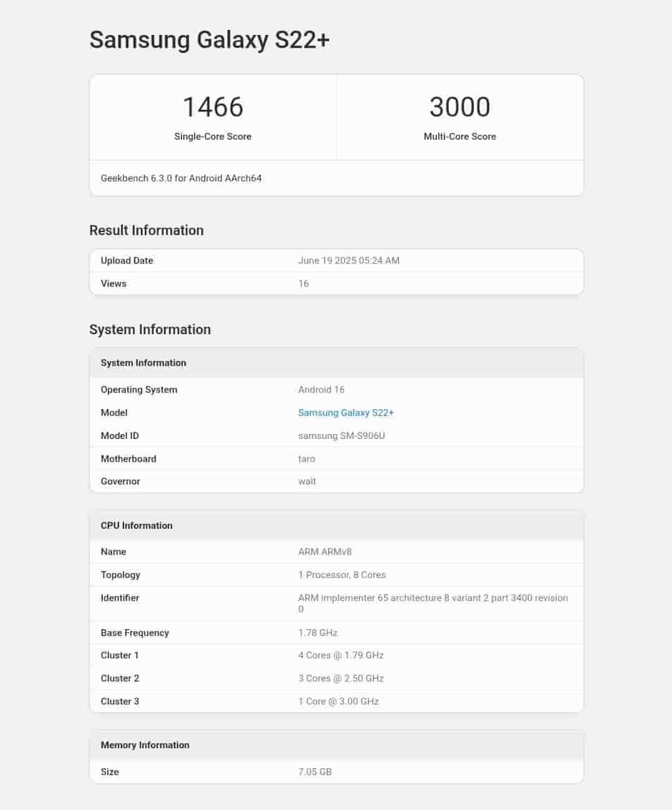
Task: Click the 7.05 GB memory size value
Action: pyautogui.click(x=315, y=772)
